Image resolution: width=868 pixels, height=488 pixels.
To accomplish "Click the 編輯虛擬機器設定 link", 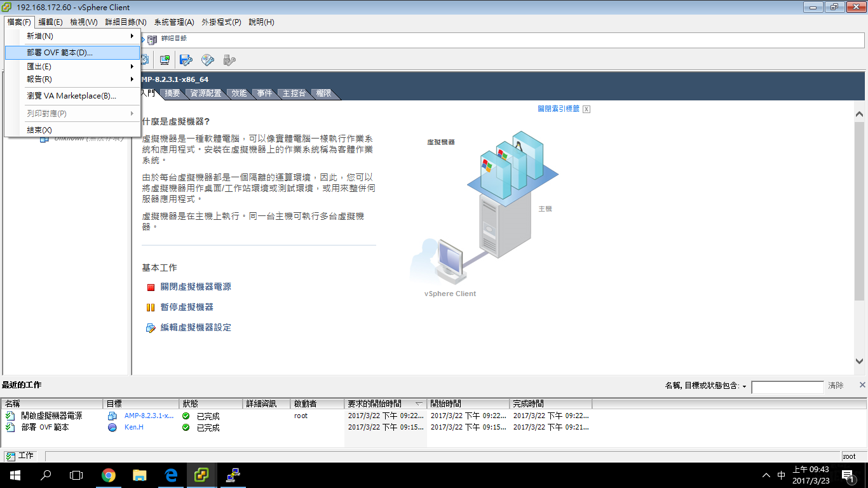I will (x=196, y=328).
